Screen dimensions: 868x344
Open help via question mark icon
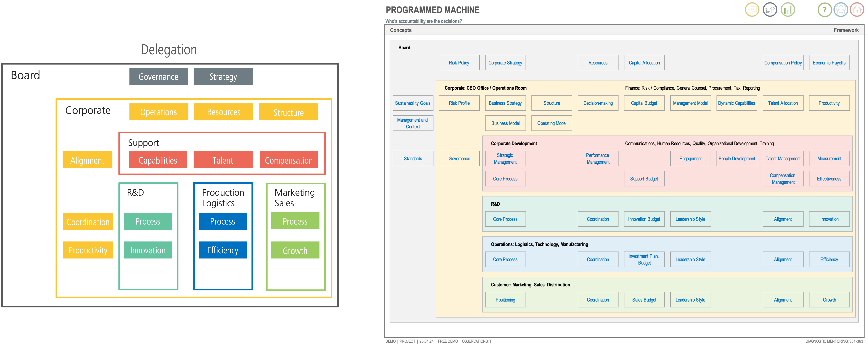click(825, 10)
